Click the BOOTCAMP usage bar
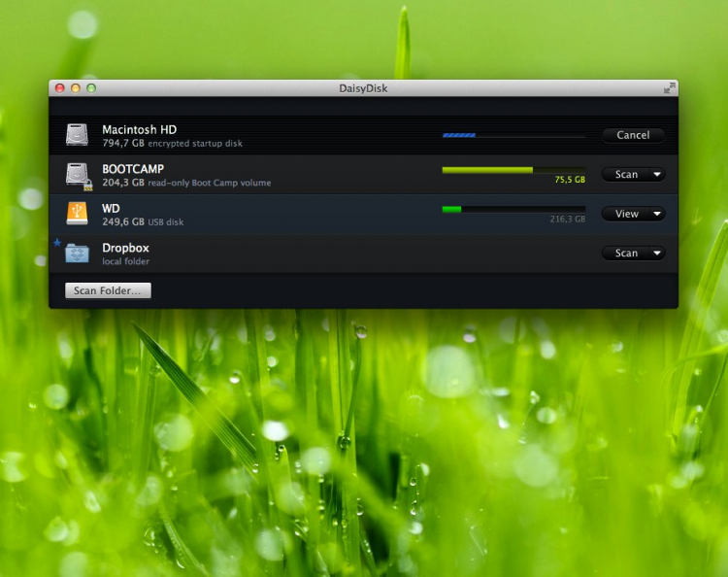This screenshot has width=728, height=577. [x=513, y=170]
